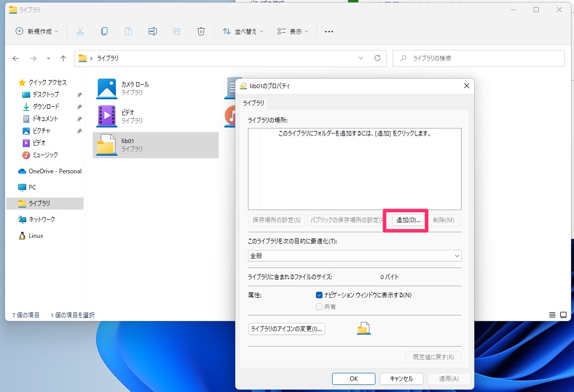Select ネットワーク in navigation pane

pos(41,219)
